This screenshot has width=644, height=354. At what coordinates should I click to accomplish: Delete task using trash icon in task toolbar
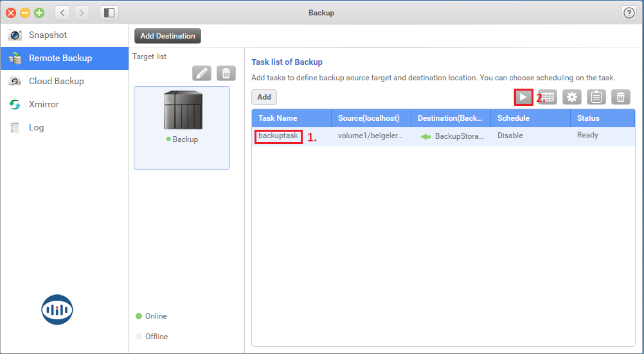[x=620, y=97]
